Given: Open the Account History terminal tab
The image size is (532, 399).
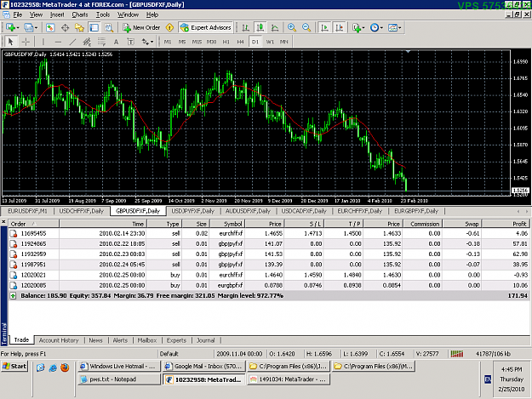Looking at the screenshot, I should [59, 340].
